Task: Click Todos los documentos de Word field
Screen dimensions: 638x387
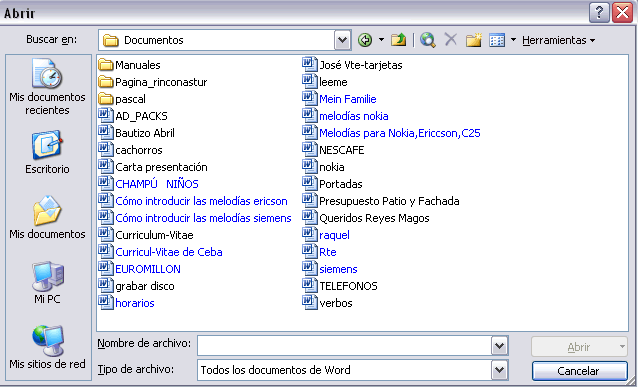Action: tap(345, 370)
